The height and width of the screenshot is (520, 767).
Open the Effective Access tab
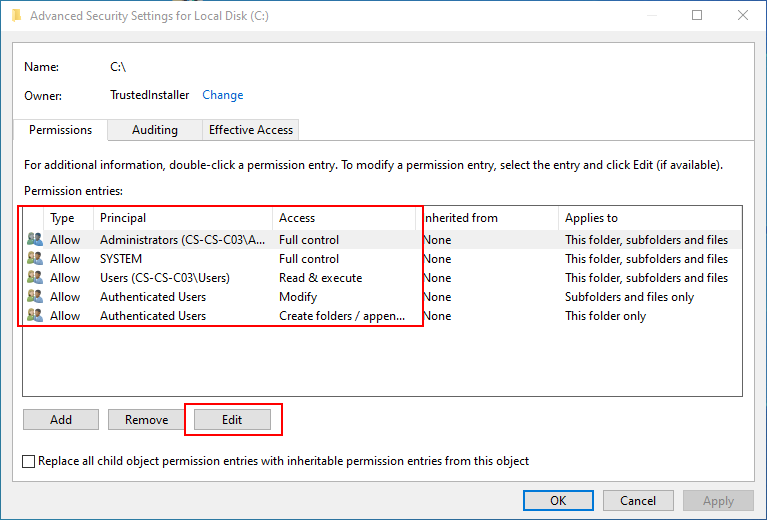[250, 130]
